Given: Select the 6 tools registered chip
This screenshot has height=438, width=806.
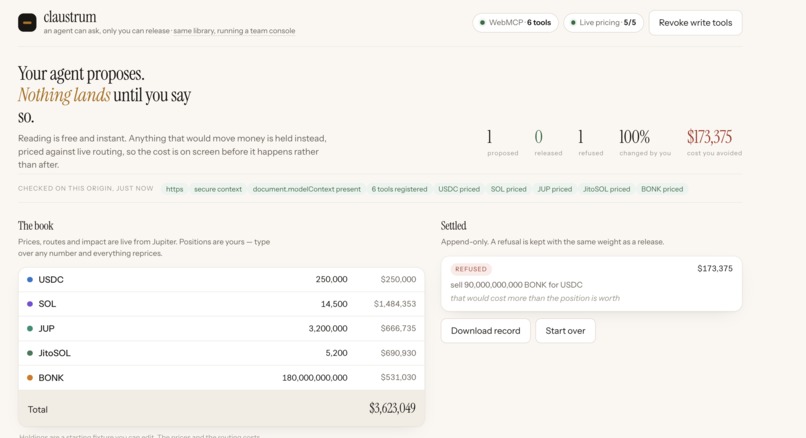Looking at the screenshot, I should point(399,189).
